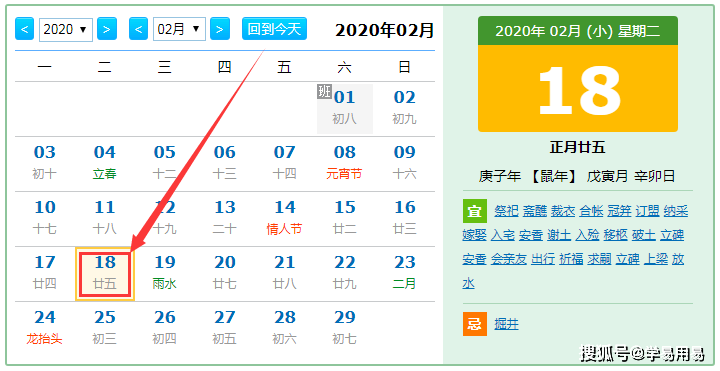Go to previous month arrow beside 02月
The image size is (720, 371).
click(138, 29)
